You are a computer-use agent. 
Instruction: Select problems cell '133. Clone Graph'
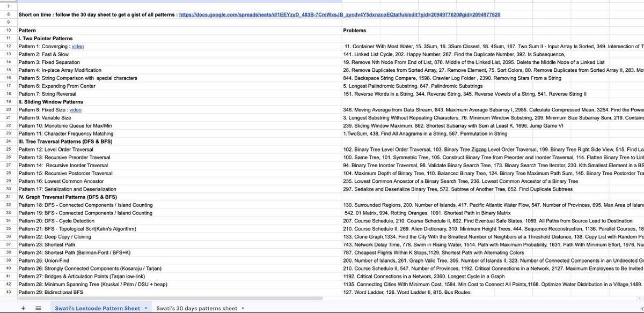[493, 236]
